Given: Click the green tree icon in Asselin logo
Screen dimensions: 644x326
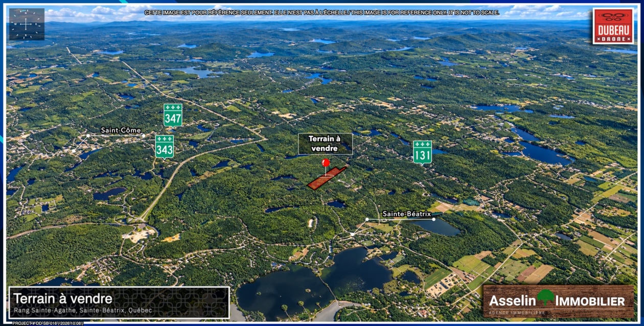Looking at the screenshot, I should click(545, 297).
